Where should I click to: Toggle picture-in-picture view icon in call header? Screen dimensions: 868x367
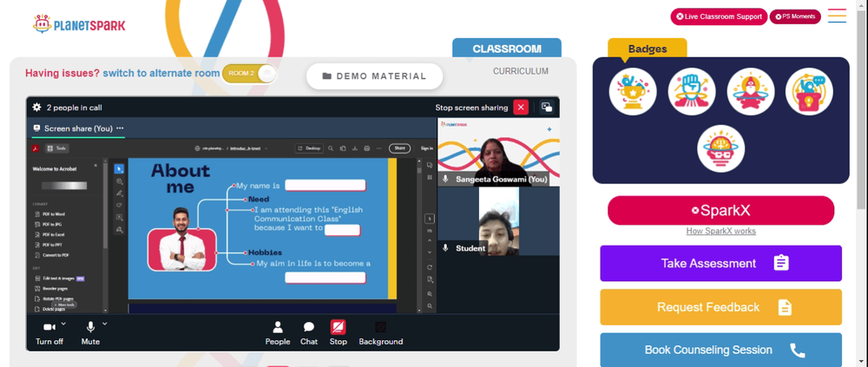[546, 108]
